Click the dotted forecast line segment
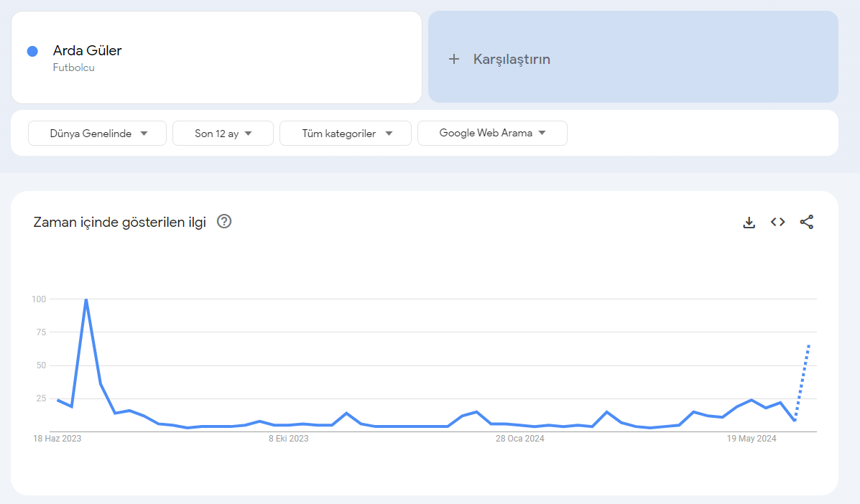 pos(803,381)
